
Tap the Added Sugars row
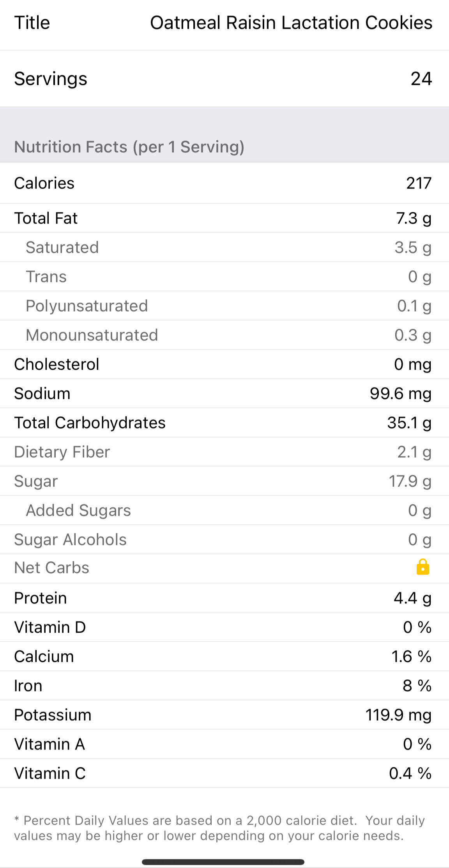[x=224, y=510]
